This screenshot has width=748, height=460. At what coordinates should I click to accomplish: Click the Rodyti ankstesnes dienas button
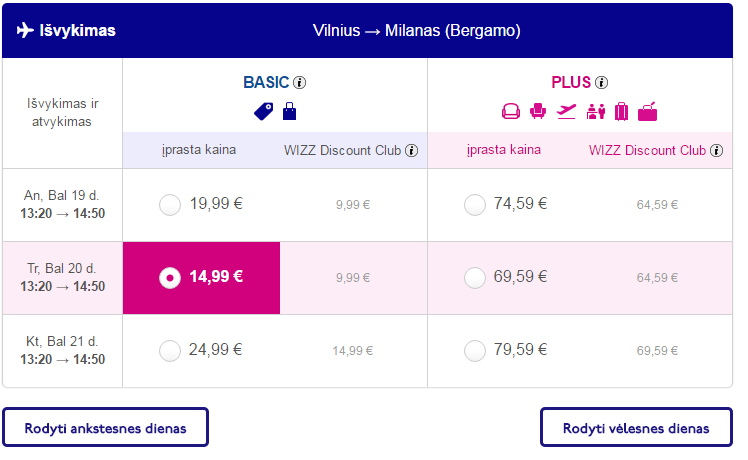point(105,428)
